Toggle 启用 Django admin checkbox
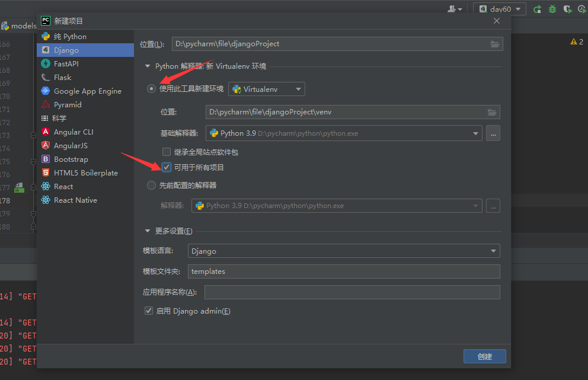Viewport: 588px width, 380px height. [149, 311]
